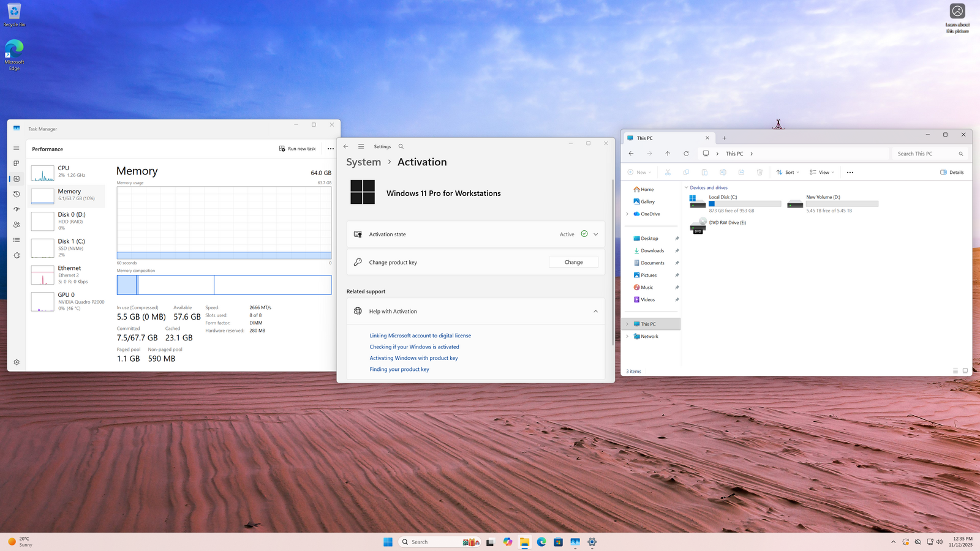
Task: Toggle Task Manager navigation hamburger menu
Action: [17, 148]
